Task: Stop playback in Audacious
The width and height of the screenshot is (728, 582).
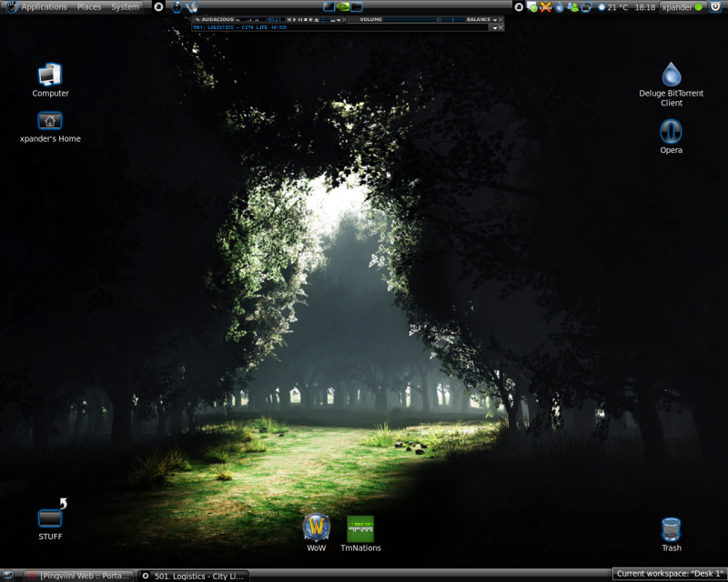Action: pos(306,19)
